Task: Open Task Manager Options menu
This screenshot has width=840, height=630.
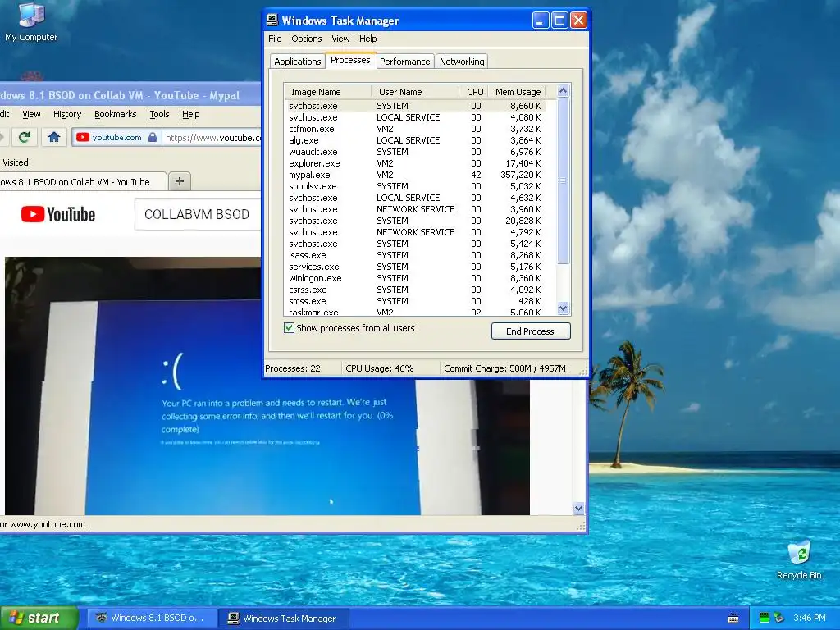Action: (x=307, y=39)
